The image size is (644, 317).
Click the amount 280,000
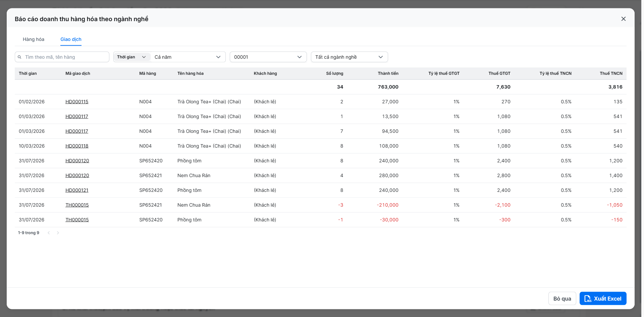(x=389, y=175)
